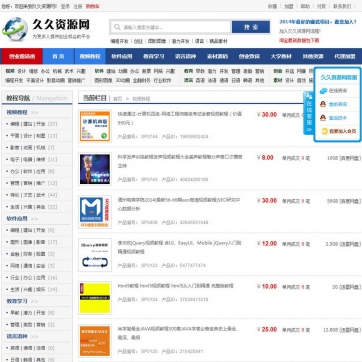362x362 pixels.
Task: Open the blue M logo SEO product thumbnail
Action: point(95,212)
